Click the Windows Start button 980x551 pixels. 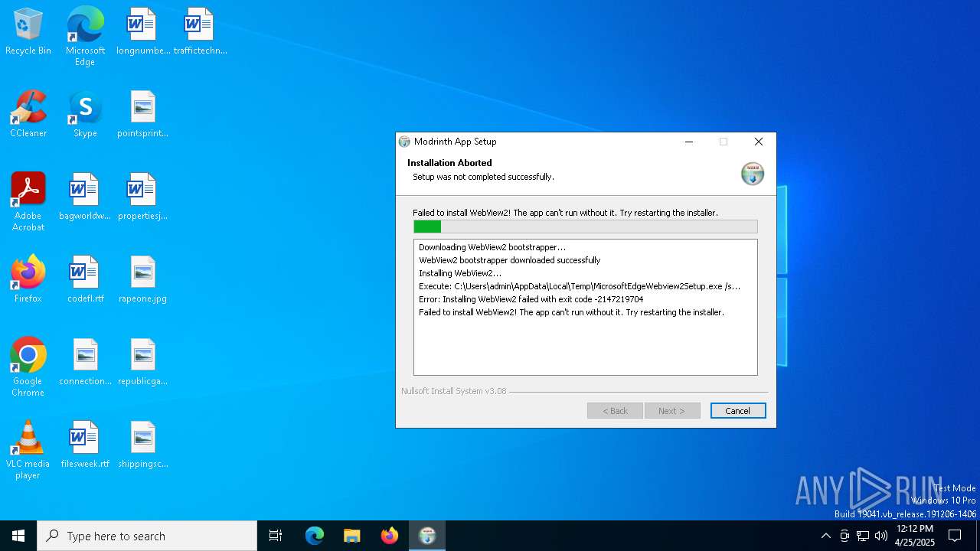[18, 536]
